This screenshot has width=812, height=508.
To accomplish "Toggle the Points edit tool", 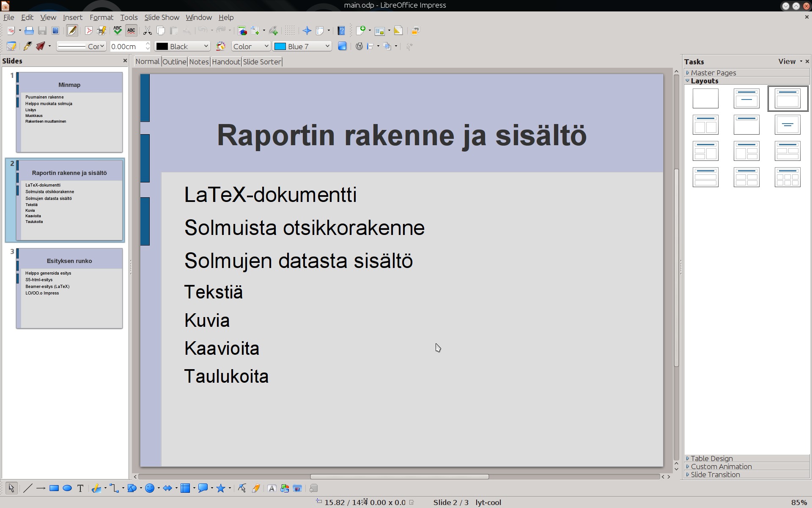I will pyautogui.click(x=241, y=488).
